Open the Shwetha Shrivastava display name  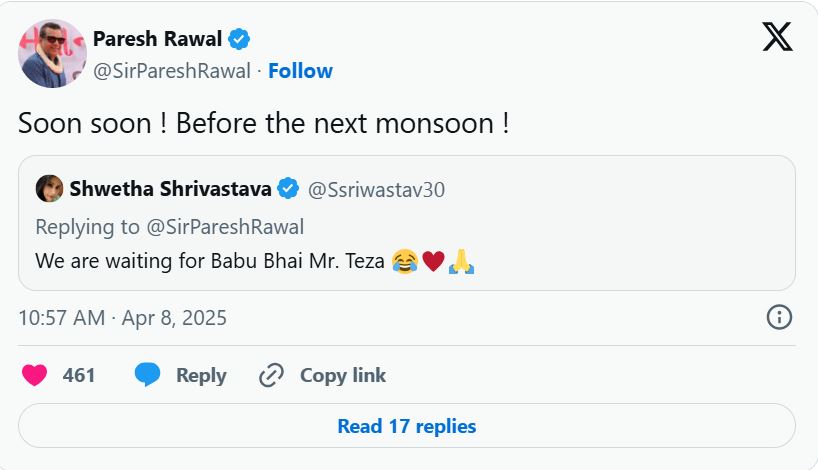[170, 188]
